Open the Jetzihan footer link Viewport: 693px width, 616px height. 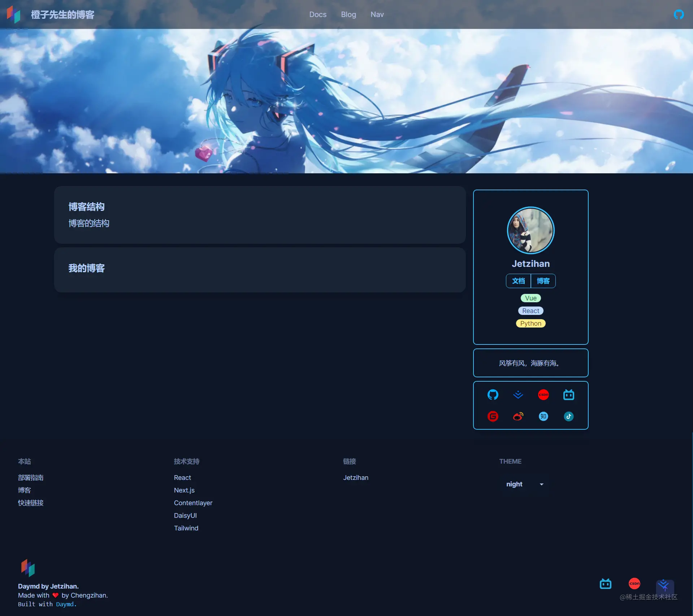pos(356,477)
